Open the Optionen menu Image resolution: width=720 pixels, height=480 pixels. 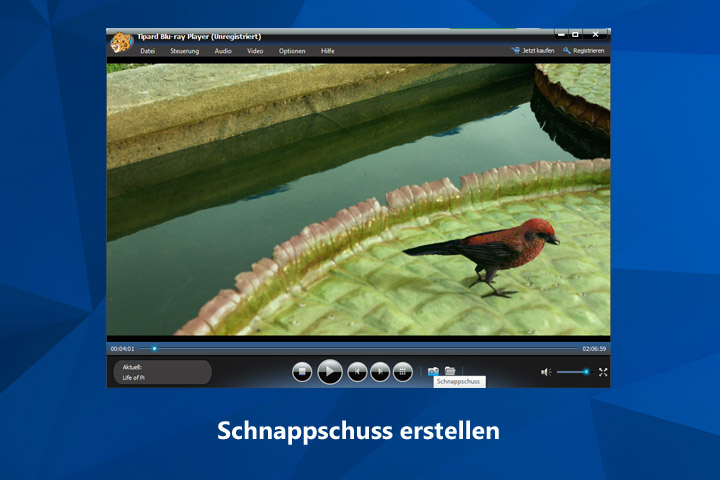pyautogui.click(x=292, y=51)
